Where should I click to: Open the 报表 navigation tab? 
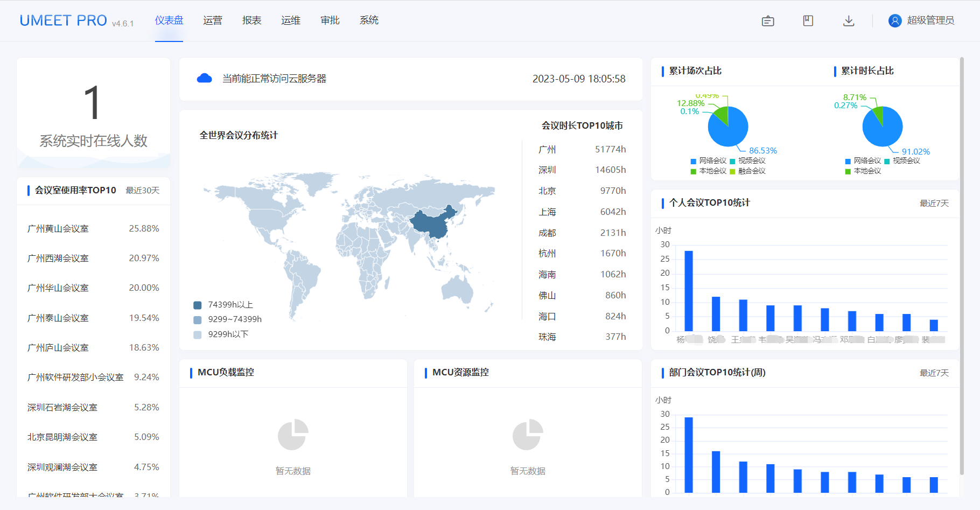[251, 20]
